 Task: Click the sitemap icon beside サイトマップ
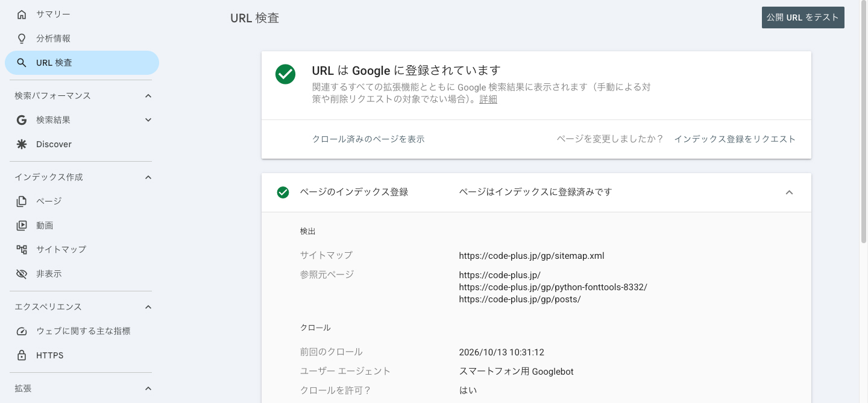click(22, 249)
